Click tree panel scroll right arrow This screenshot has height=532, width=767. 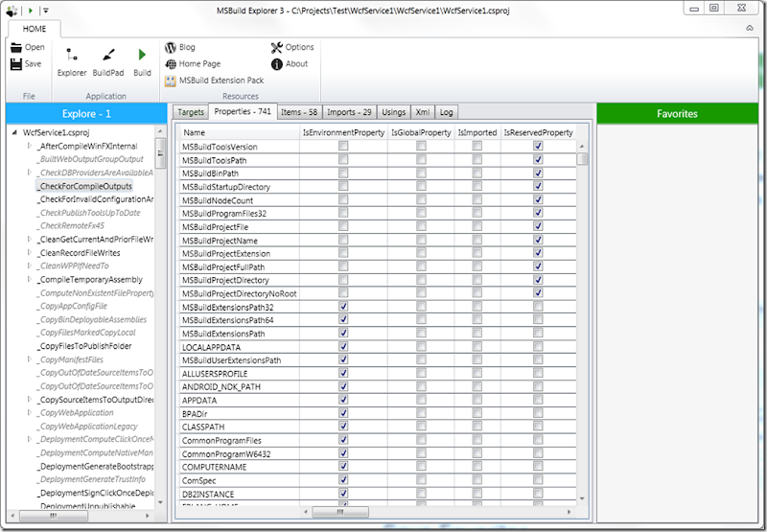click(148, 516)
